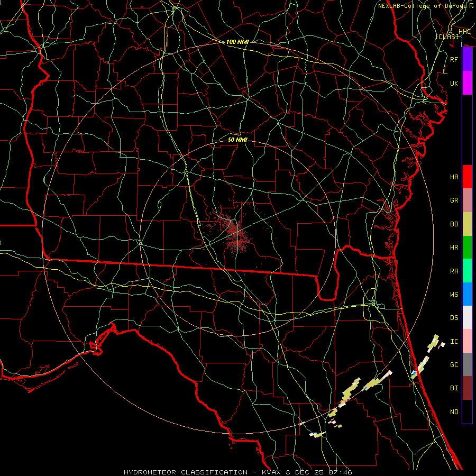Click the blue WS legend swatch
The image size is (476, 476).
pos(467,294)
